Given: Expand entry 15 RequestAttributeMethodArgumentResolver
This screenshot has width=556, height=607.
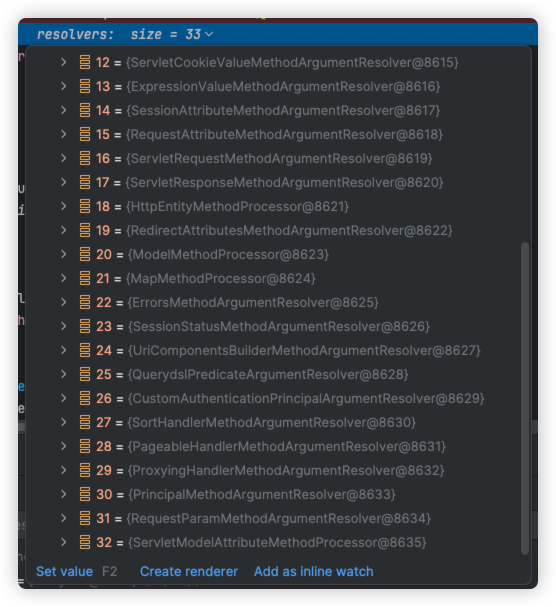Looking at the screenshot, I should 64,134.
